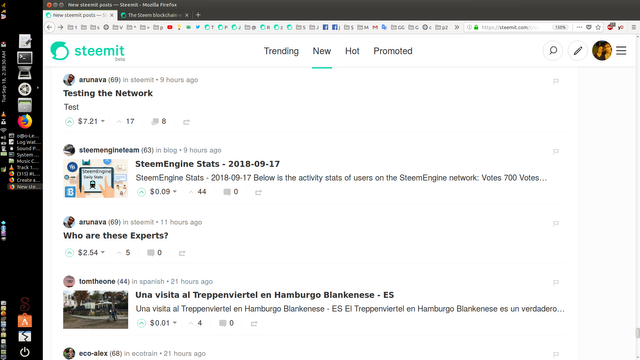The width and height of the screenshot is (640, 360).
Task: Open the Firefox page actions ellipsis menu
Action: click(x=579, y=27)
